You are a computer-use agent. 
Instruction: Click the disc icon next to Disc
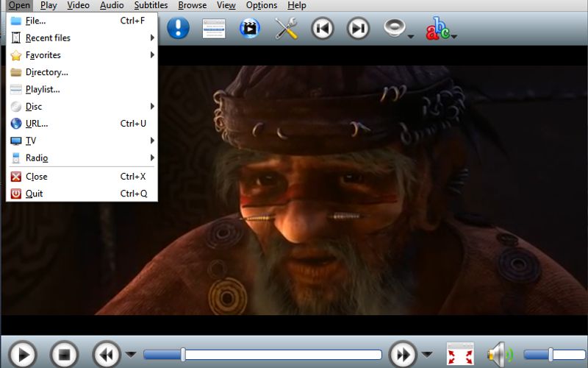coord(15,107)
